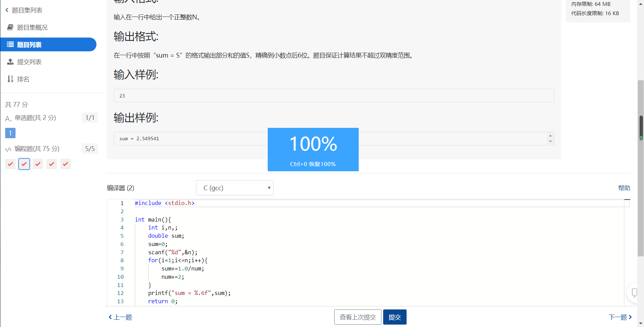Click the upload icon beside 提交列表
The height and width of the screenshot is (327, 644).
point(10,62)
